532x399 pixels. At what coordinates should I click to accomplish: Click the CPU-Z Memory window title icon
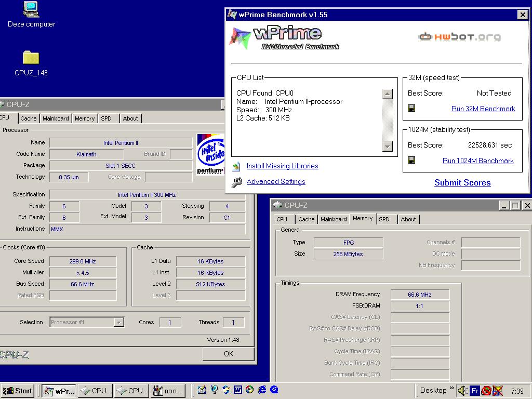[277, 205]
